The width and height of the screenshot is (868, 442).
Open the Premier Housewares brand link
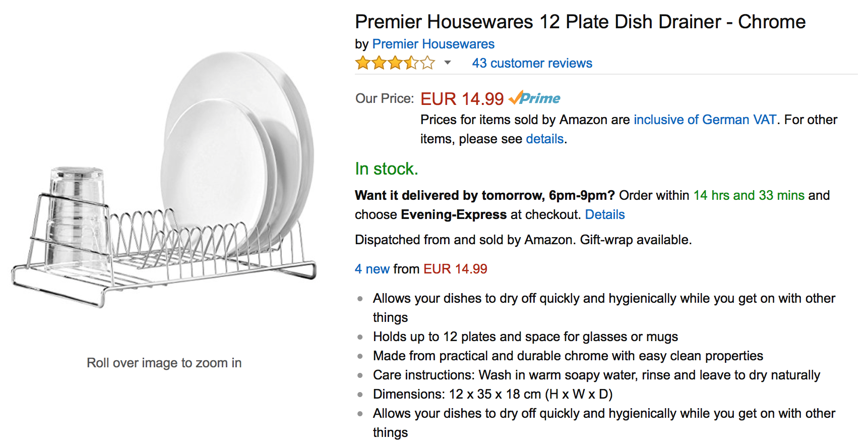click(433, 44)
